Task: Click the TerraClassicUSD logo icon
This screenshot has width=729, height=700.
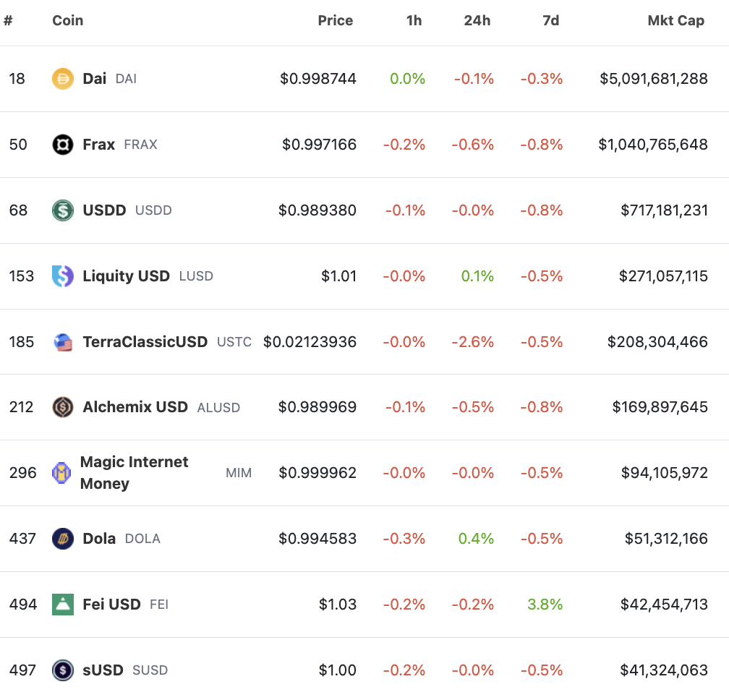Action: (x=63, y=342)
